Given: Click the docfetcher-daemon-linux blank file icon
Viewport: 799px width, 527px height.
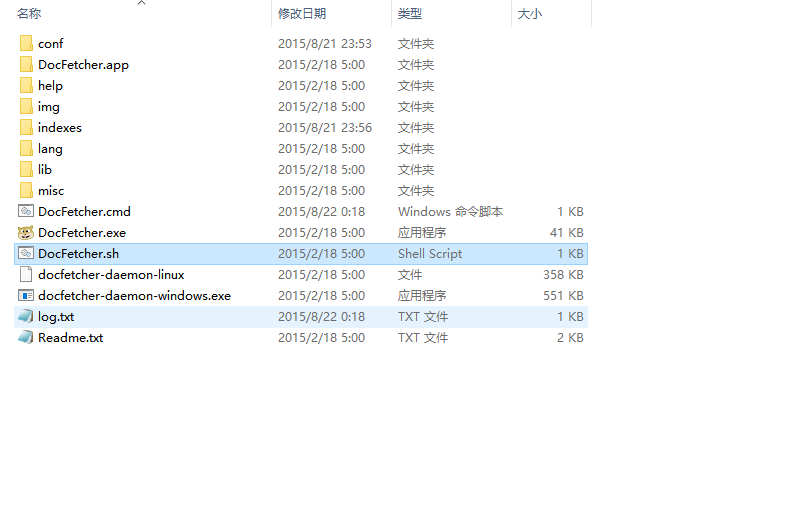Looking at the screenshot, I should [26, 274].
